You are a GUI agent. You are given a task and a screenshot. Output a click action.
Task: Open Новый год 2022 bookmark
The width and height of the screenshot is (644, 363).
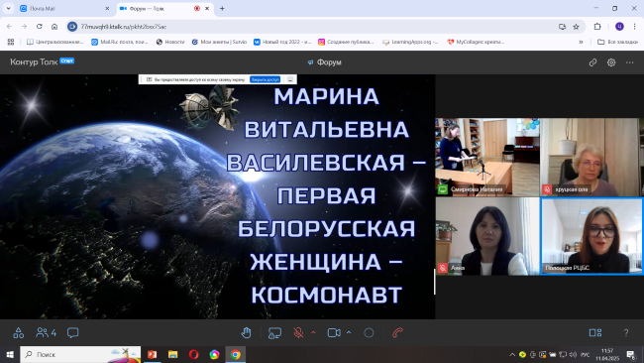coord(282,42)
